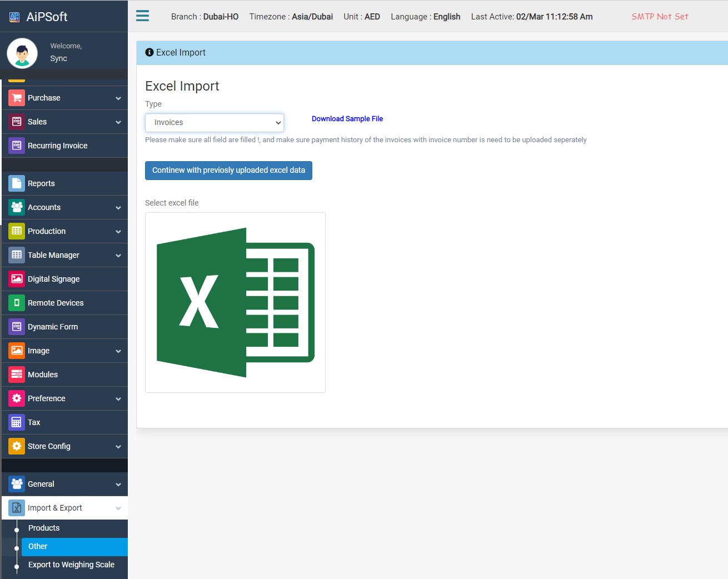
Task: Open the Type dropdown showing Invoices
Action: click(215, 122)
